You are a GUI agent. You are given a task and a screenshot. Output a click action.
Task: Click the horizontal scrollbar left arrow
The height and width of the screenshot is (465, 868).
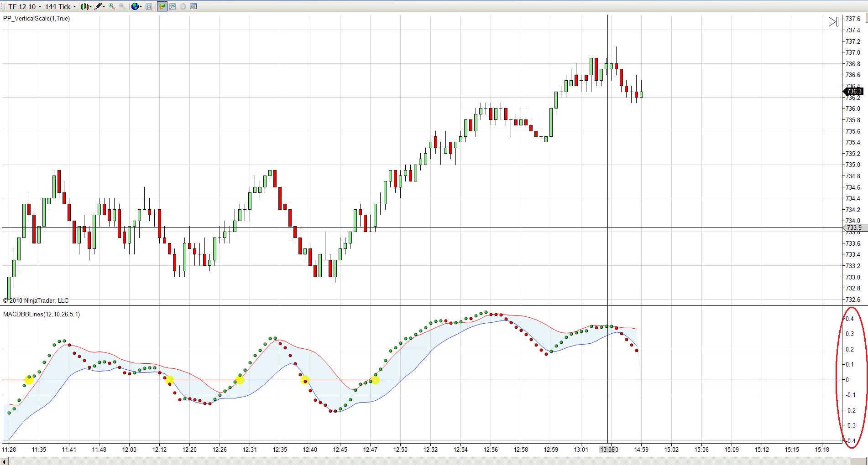coord(5,461)
